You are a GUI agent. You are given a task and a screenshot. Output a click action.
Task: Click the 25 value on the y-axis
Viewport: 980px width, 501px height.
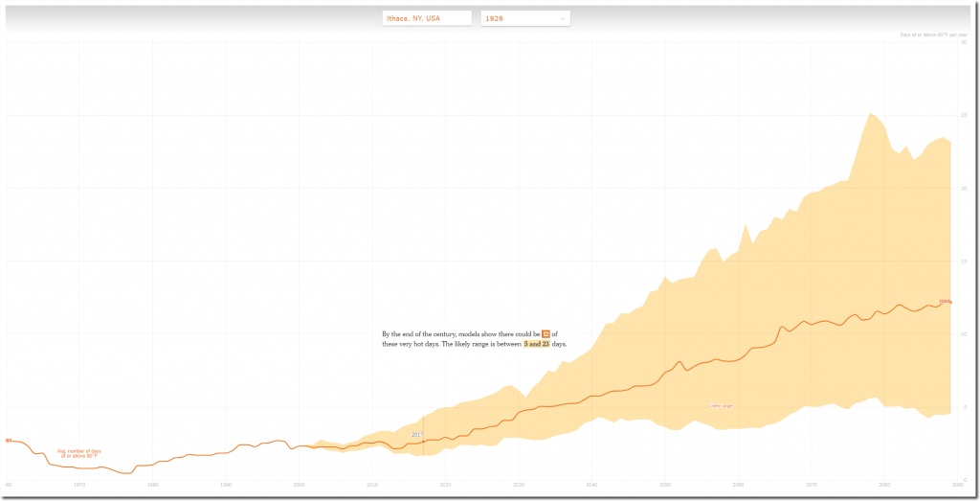pyautogui.click(x=963, y=115)
